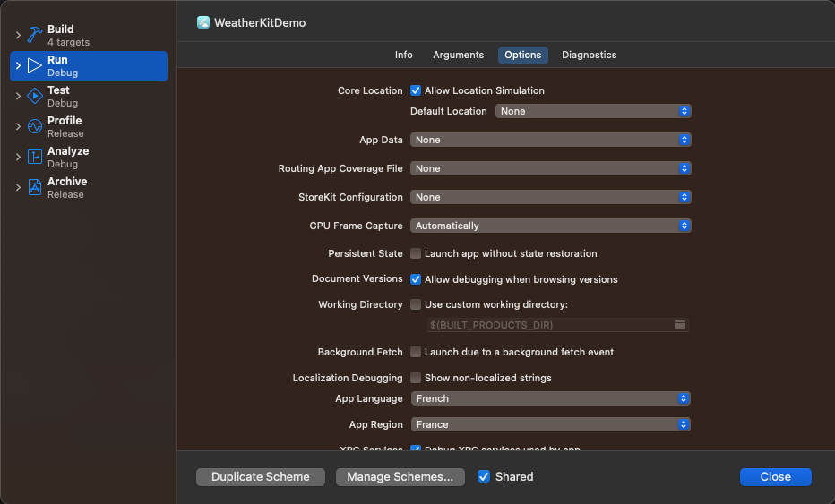Select the Test Debug sidebar row

(89, 97)
